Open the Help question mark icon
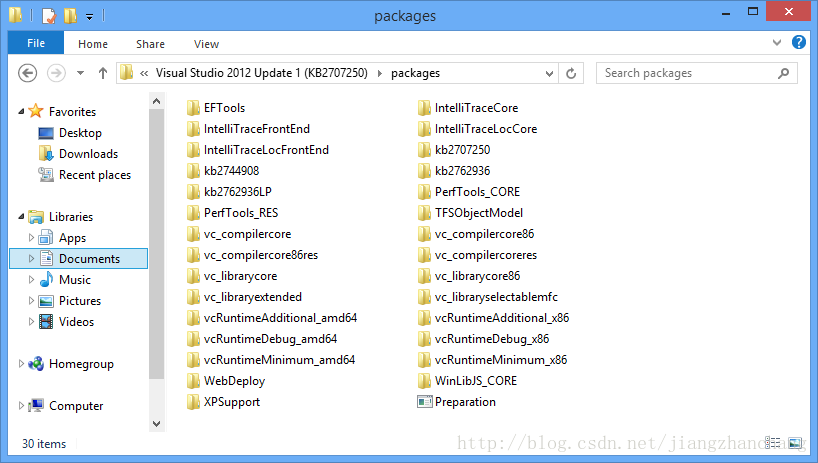Image resolution: width=818 pixels, height=463 pixels. 799,42
